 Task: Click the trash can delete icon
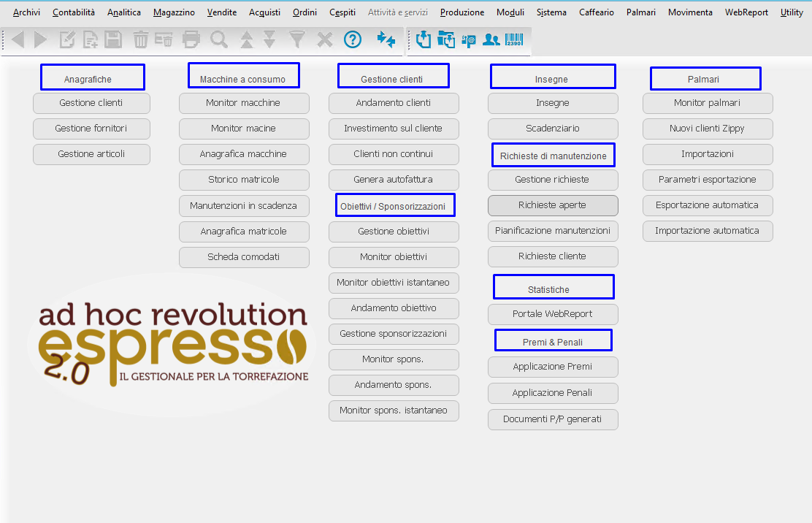[x=140, y=39]
